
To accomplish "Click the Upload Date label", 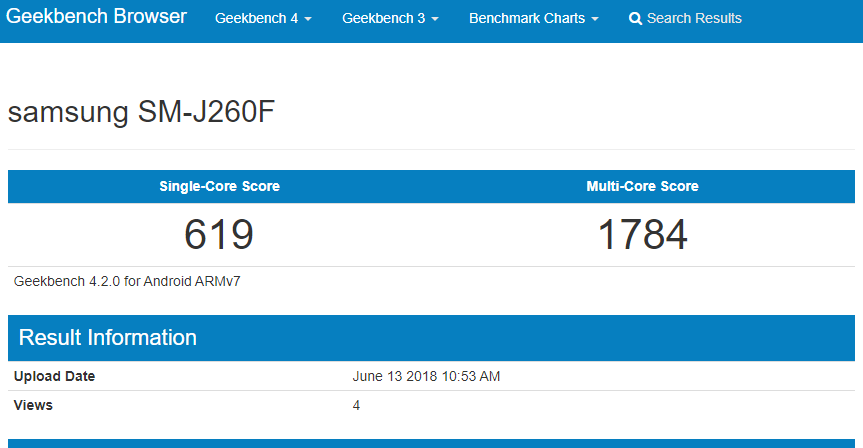I will click(54, 376).
